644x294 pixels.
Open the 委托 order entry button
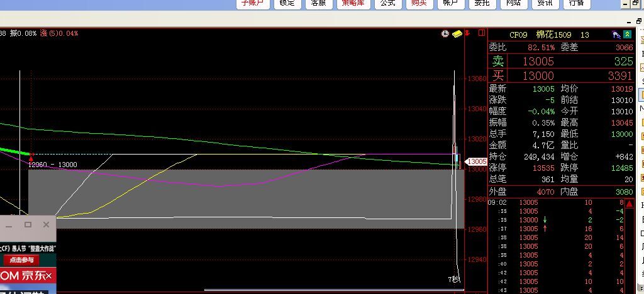tap(482, 3)
